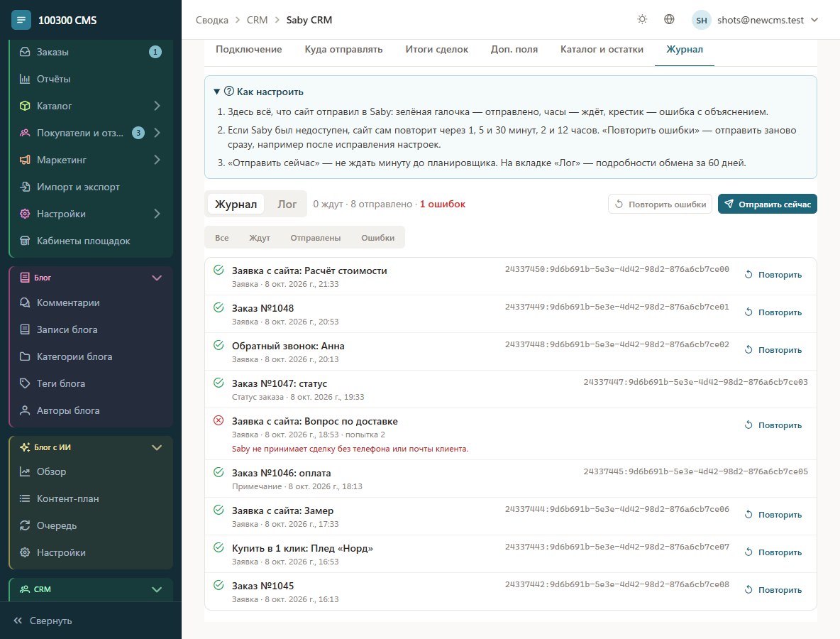Toggle the light theme sun icon
This screenshot has height=639, width=840.
pyautogui.click(x=642, y=20)
